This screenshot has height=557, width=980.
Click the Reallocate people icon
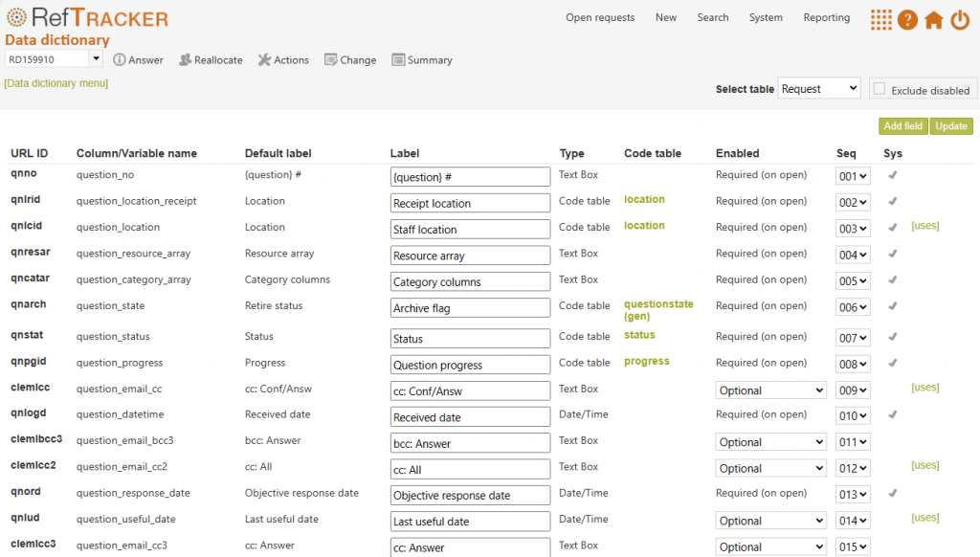coord(185,59)
